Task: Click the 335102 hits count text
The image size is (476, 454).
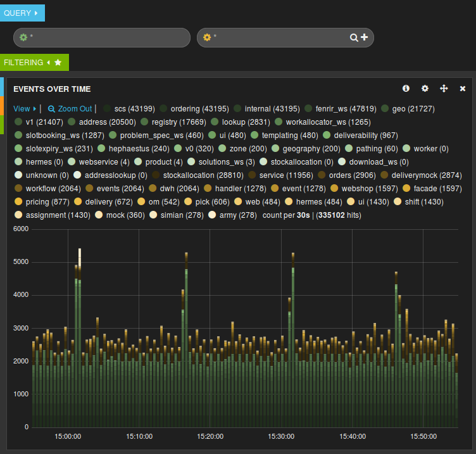Action: pyautogui.click(x=339, y=215)
